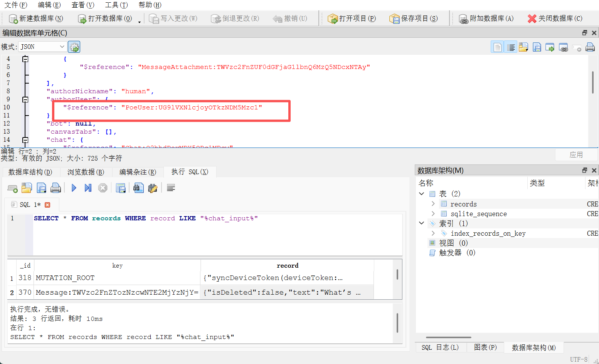Click the import from file folder icon in cell editor
Screen dimensions: 599x364
point(523,47)
